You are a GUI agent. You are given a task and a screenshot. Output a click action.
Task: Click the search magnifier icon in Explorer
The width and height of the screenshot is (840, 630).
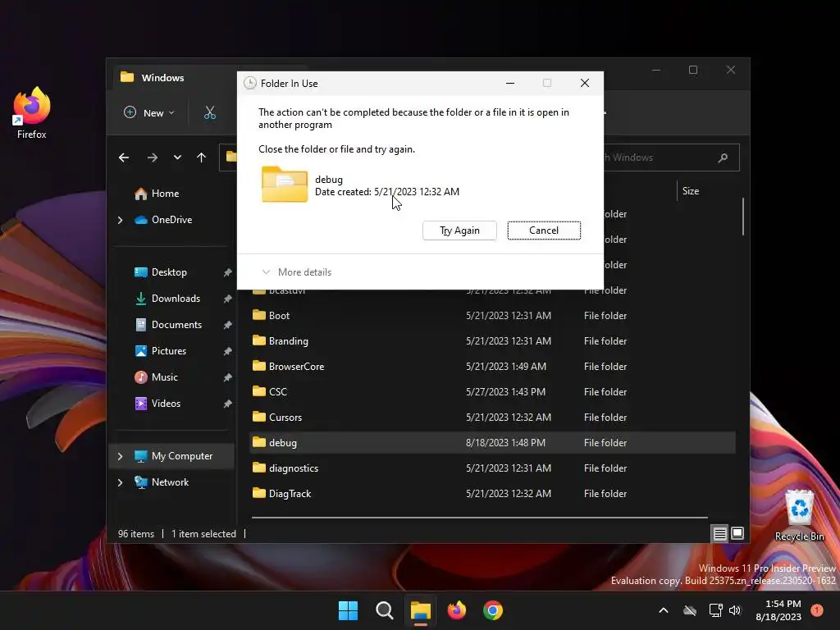click(x=723, y=157)
